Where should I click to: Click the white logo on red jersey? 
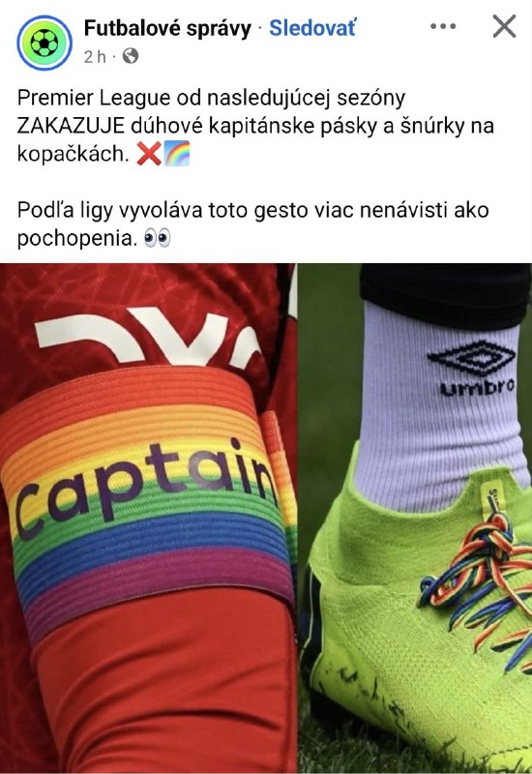(148, 336)
